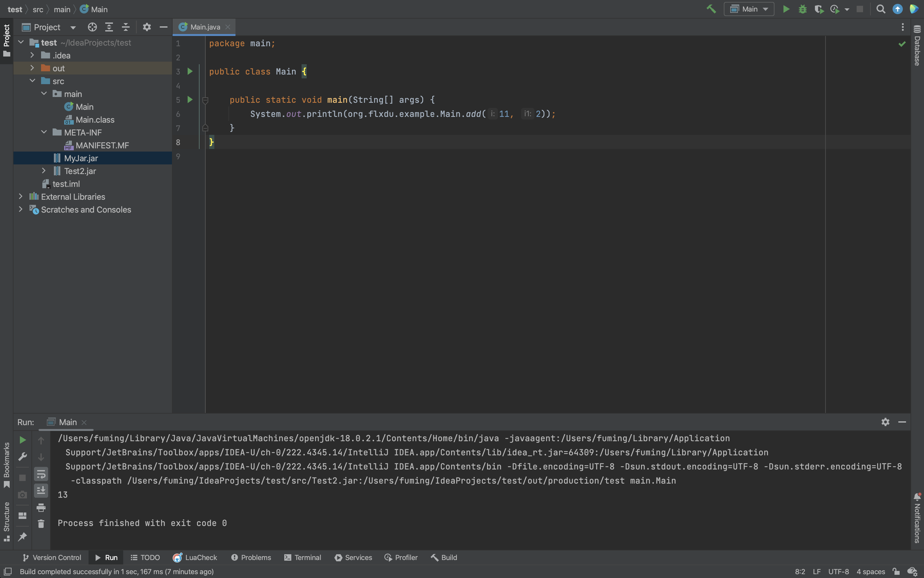This screenshot has height=578, width=924.
Task: Select MANIFEST.MF in project tree
Action: [97, 145]
